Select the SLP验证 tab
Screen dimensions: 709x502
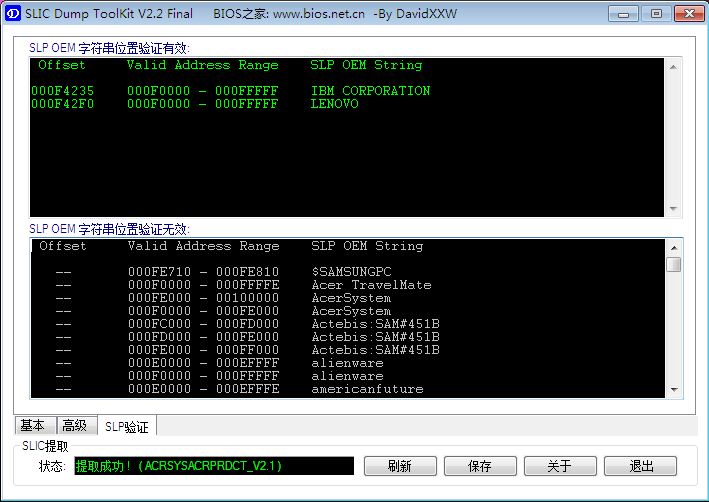pyautogui.click(x=126, y=427)
